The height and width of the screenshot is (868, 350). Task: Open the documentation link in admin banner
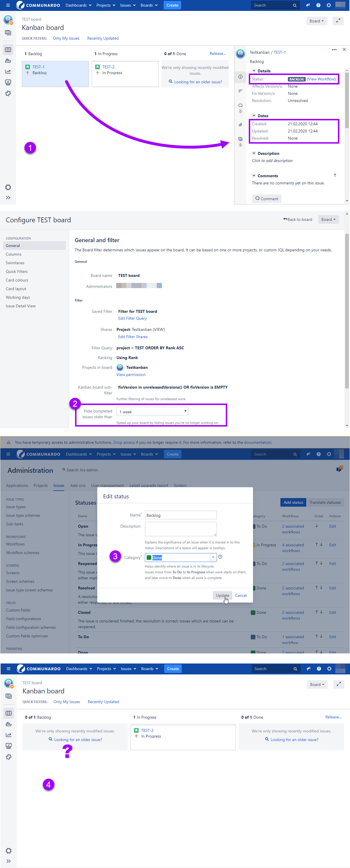pyautogui.click(x=257, y=443)
